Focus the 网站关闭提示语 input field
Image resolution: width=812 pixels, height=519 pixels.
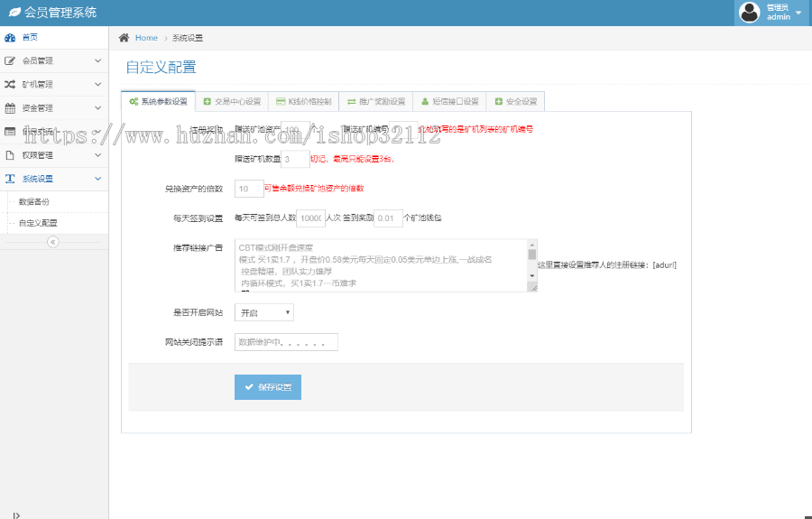click(286, 342)
